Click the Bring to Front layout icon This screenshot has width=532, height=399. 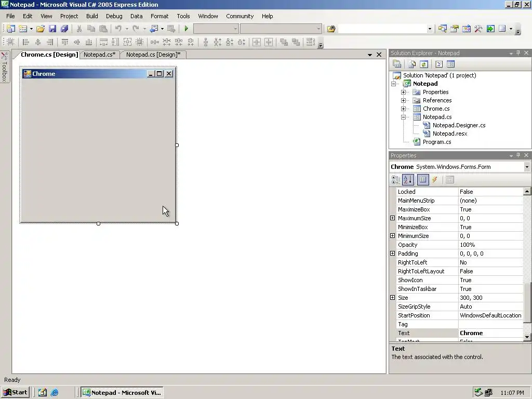[284, 42]
